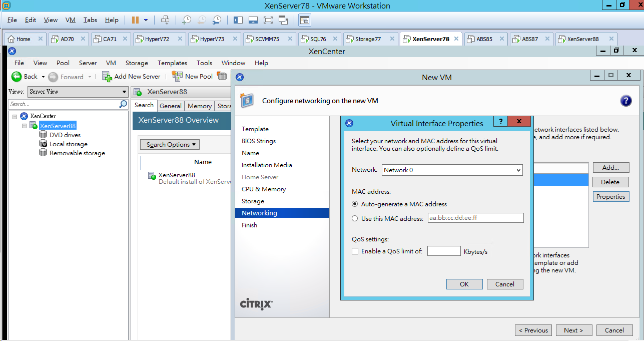Click the Delete button in New VM wizard
Screen dimensions: 644x341
(x=611, y=182)
